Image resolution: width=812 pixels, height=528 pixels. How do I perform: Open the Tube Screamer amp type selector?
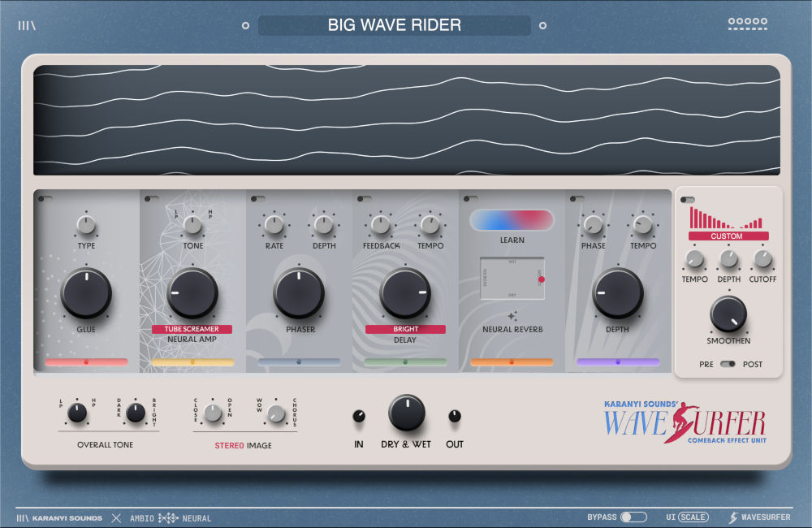click(x=192, y=328)
